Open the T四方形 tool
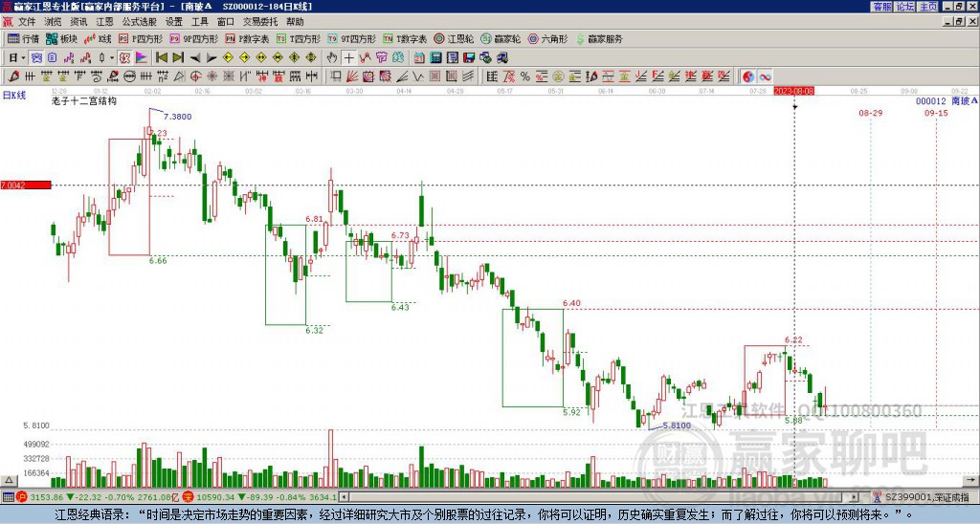The height and width of the screenshot is (524, 980). pos(299,38)
